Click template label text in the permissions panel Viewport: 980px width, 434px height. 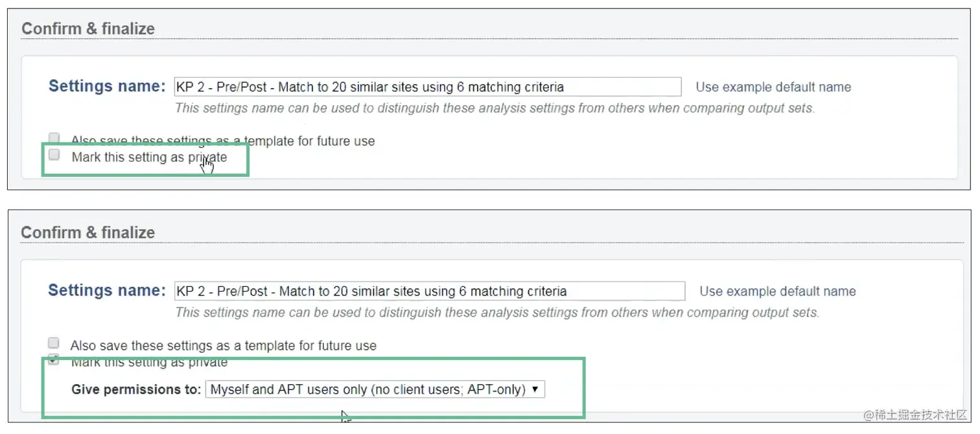click(223, 346)
